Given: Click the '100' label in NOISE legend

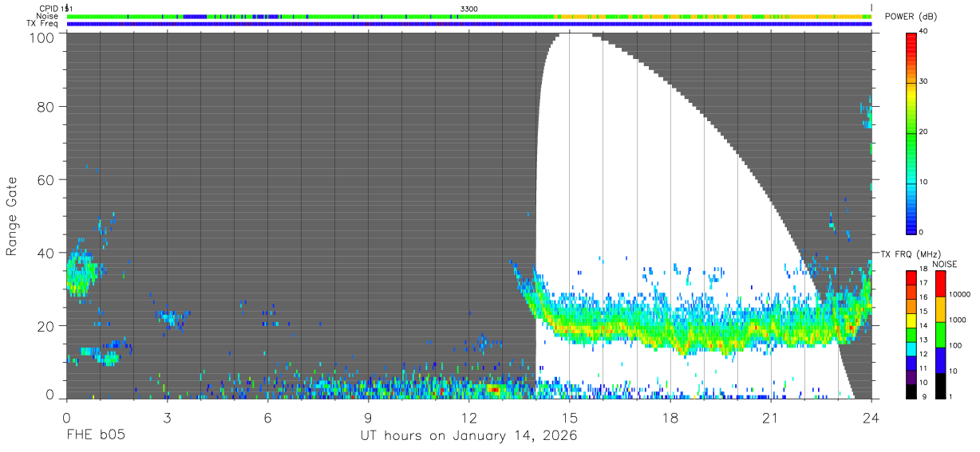Looking at the screenshot, I should tap(956, 347).
